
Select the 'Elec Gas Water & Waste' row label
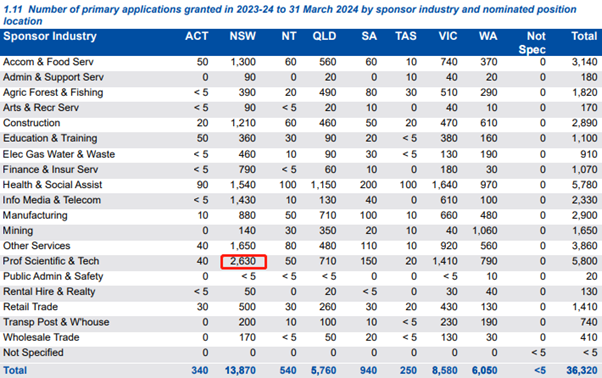pyautogui.click(x=59, y=154)
